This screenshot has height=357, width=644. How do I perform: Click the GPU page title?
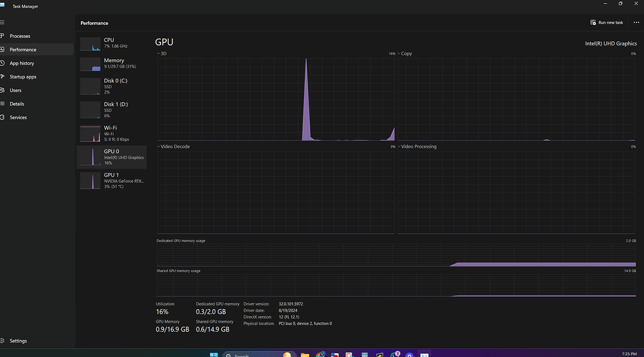(164, 42)
